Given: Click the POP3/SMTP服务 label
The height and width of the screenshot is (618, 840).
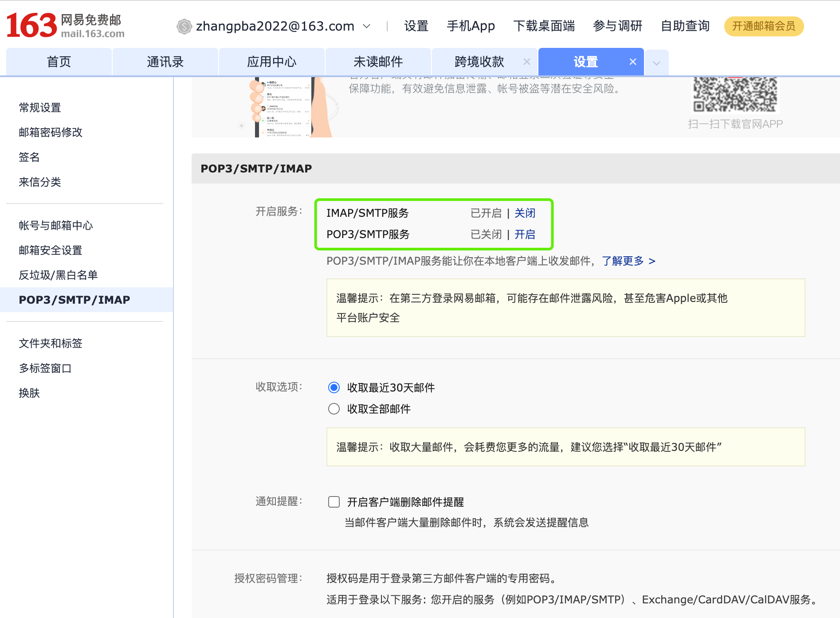Looking at the screenshot, I should tap(368, 235).
